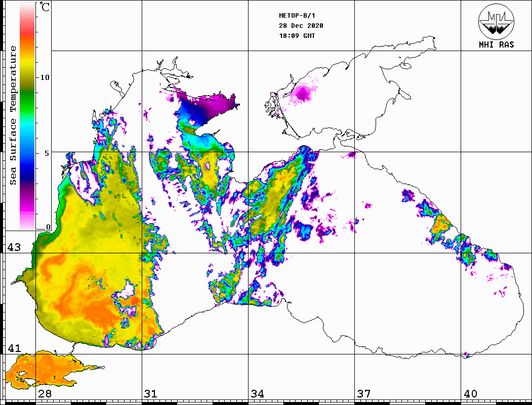Click the latitude label '41'
This screenshot has height=405, width=532.
click(x=14, y=348)
